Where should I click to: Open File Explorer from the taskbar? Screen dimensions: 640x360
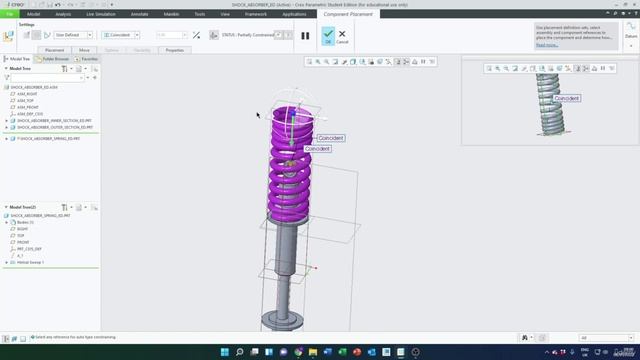(x=313, y=352)
